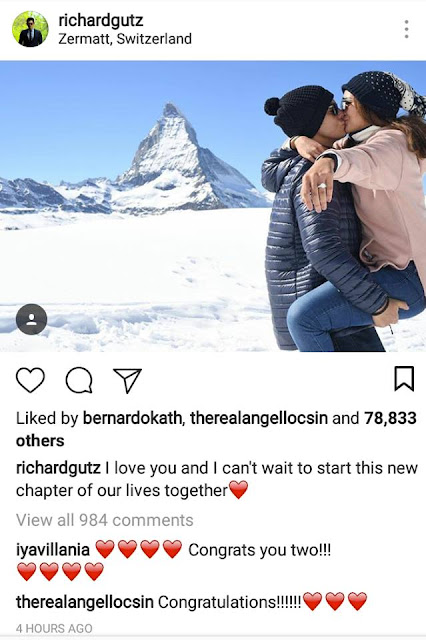Open richardgutz username in header

coord(101,20)
